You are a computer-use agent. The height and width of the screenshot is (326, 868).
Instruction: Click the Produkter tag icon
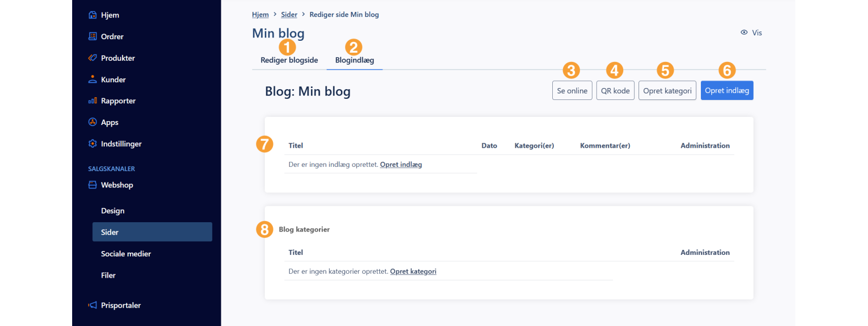[92, 58]
